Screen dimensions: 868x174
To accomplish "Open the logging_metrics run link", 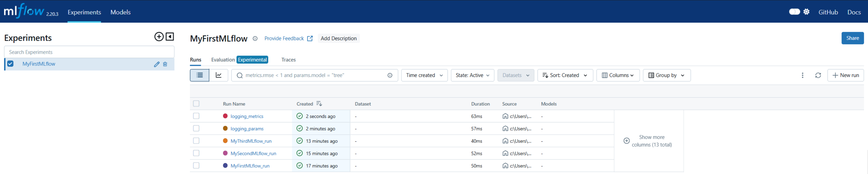I will 247,117.
